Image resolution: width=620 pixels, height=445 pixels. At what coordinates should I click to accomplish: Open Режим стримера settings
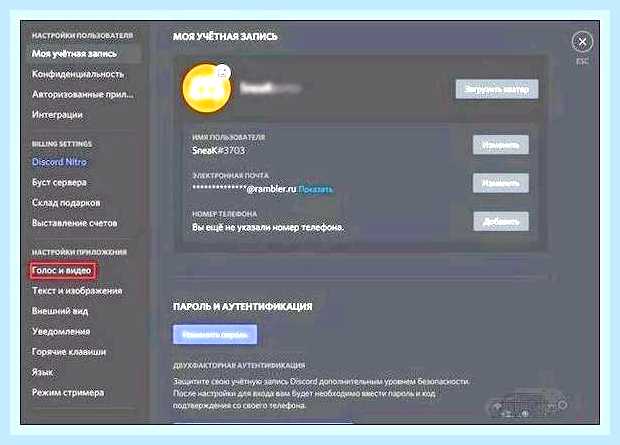pos(68,393)
